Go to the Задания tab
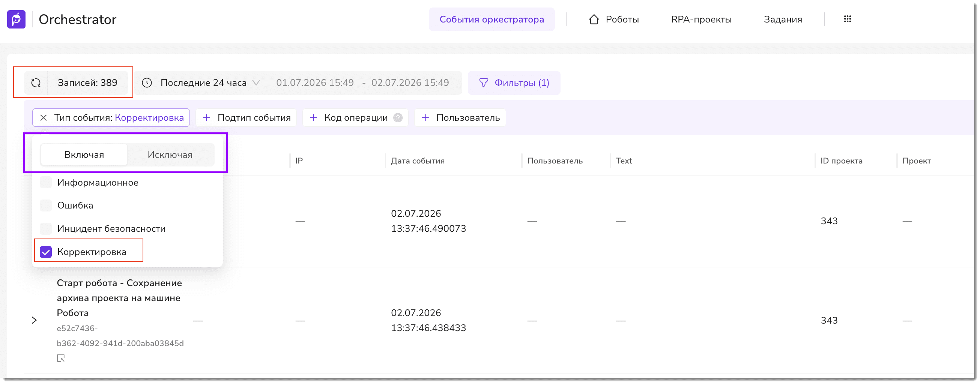980x384 pixels. 783,19
